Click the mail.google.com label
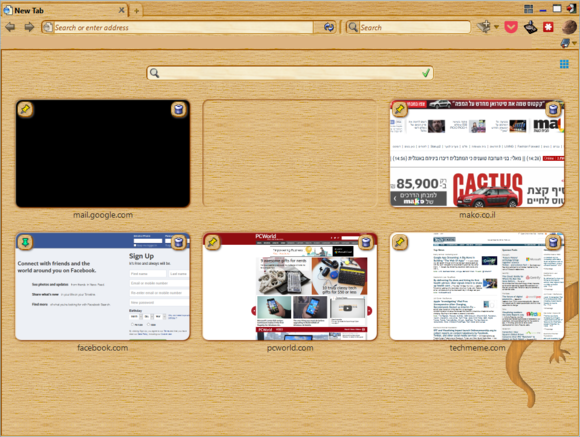580x437 pixels. click(x=103, y=215)
